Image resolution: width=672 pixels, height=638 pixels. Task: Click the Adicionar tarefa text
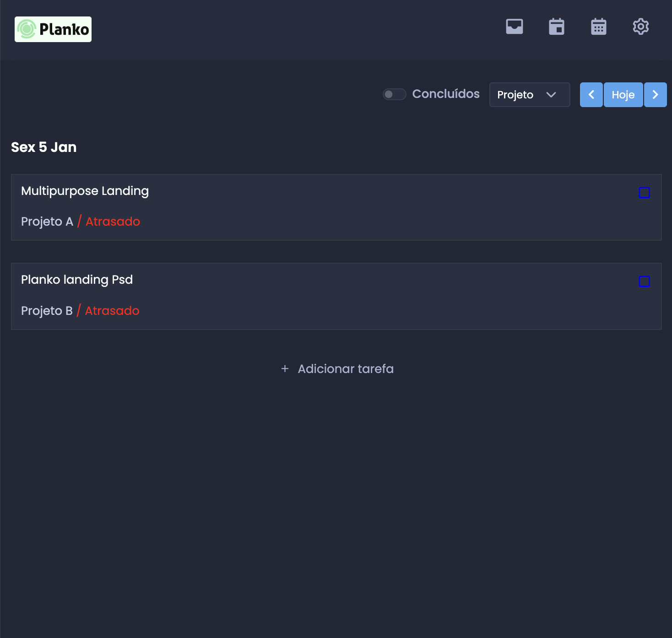(346, 369)
